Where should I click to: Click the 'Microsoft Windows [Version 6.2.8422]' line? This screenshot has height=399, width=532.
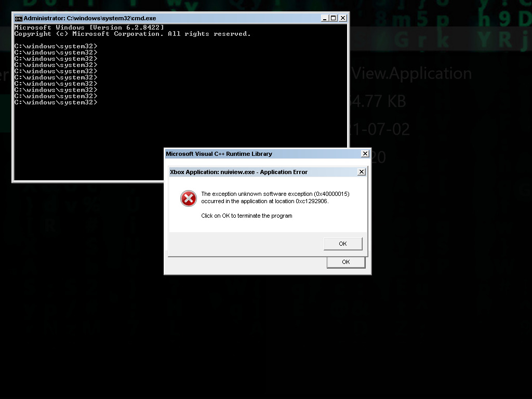tap(89, 28)
